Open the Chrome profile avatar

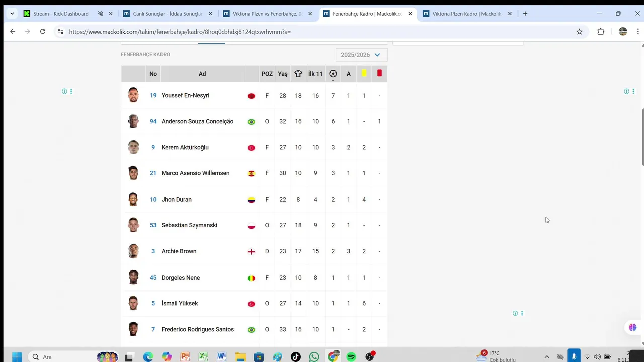623,31
